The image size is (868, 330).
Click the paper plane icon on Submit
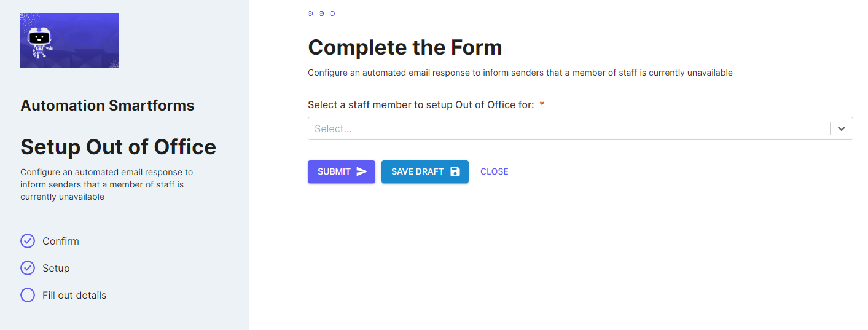click(362, 171)
